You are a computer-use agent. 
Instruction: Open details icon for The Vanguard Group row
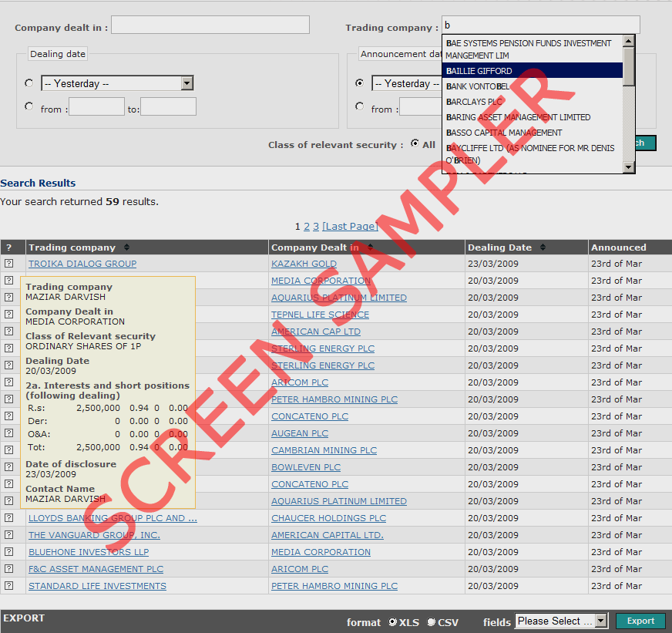[x=9, y=535]
